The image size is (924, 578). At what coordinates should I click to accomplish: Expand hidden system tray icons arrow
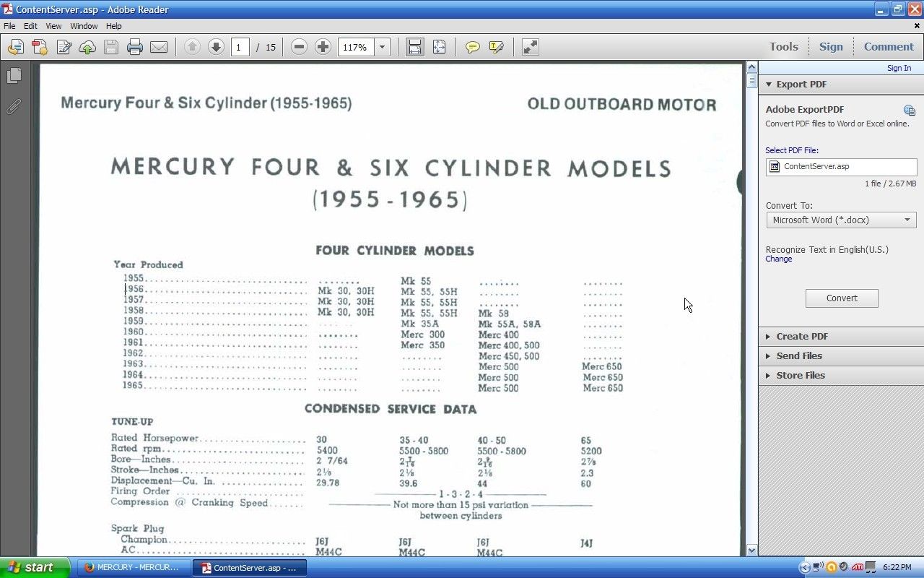pyautogui.click(x=805, y=567)
